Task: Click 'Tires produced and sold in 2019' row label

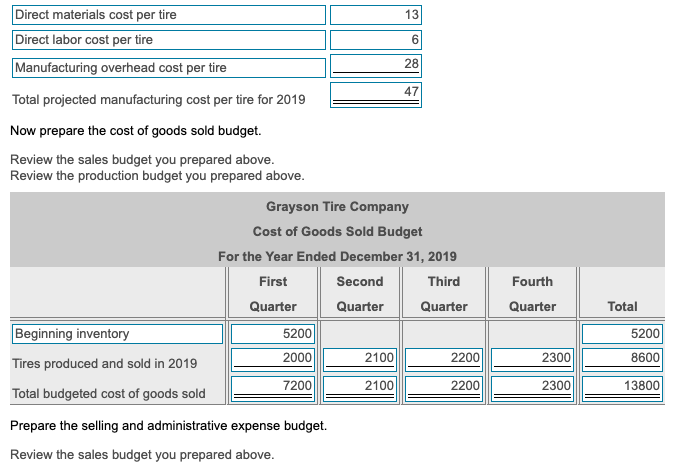Action: point(104,364)
